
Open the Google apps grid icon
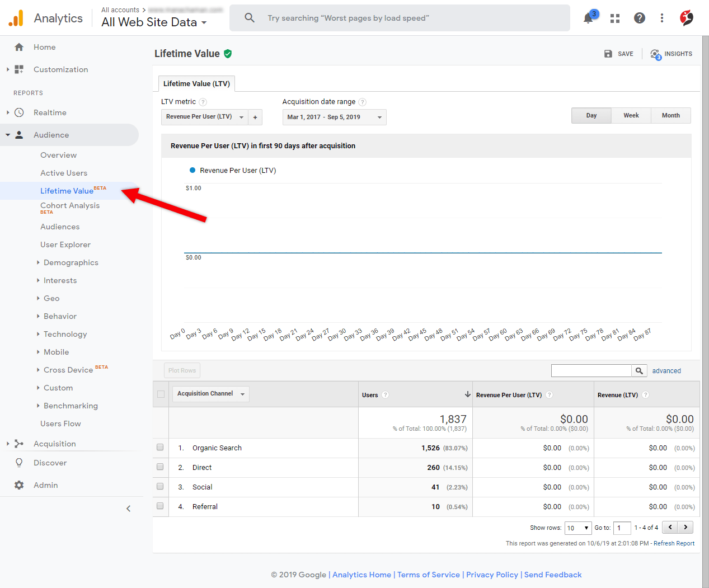coord(614,18)
